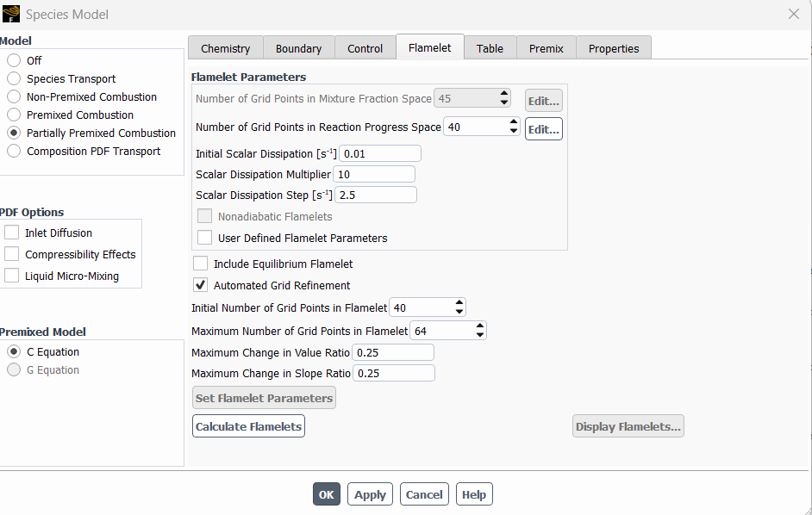Decrement Initial Number of Grid Points in Flamelet
Viewport: 812px width, 515px height.
(x=459, y=312)
